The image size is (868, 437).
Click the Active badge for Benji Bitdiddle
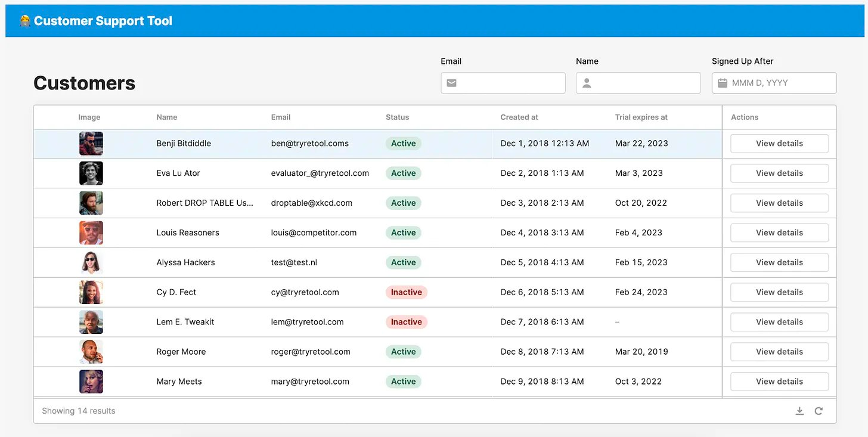coord(404,144)
